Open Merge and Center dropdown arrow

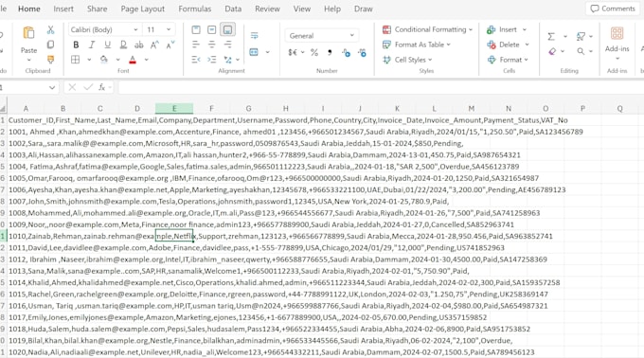point(268,52)
